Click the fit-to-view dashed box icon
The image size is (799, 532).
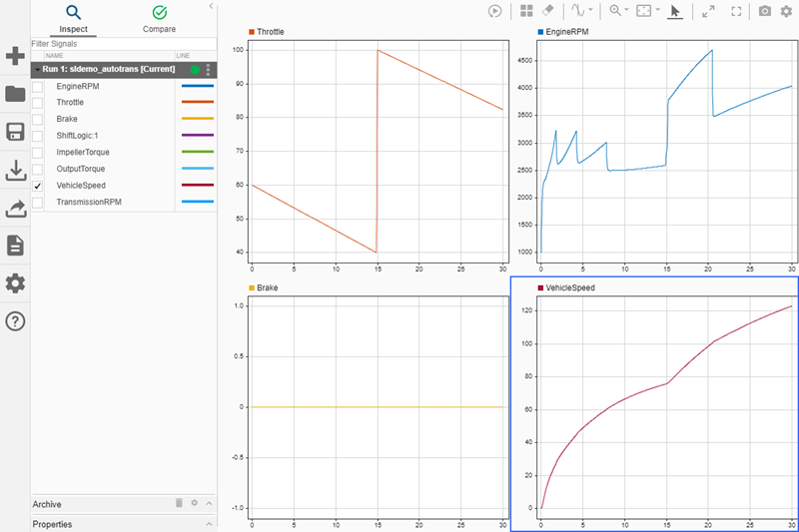(x=643, y=10)
